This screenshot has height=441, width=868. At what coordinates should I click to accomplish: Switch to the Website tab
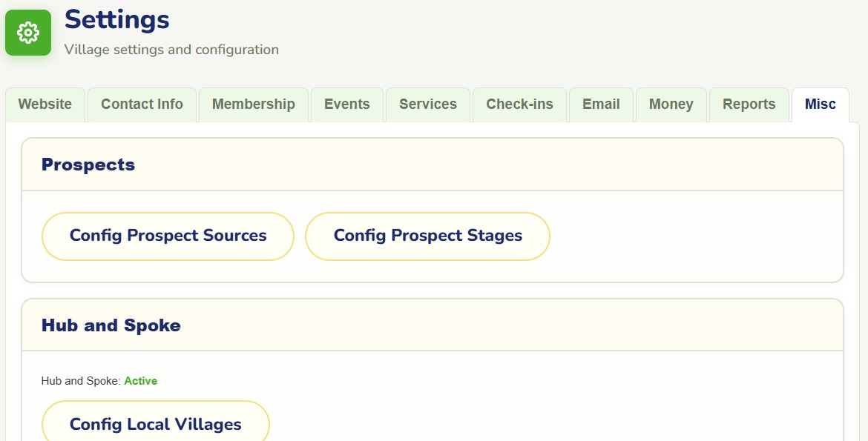[45, 105]
